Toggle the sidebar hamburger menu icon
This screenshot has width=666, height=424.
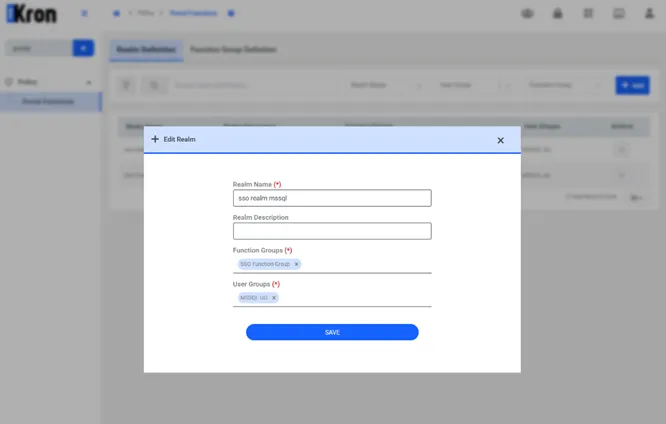pos(85,14)
